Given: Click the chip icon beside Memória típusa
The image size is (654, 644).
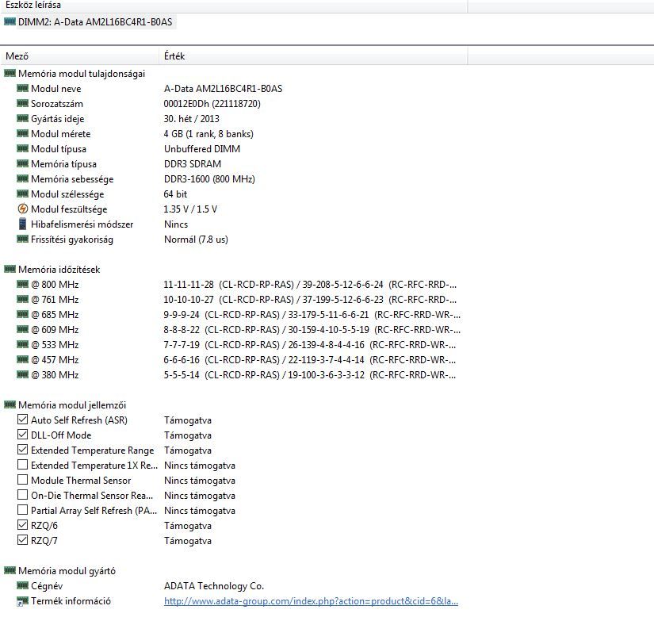Looking at the screenshot, I should pos(22,163).
